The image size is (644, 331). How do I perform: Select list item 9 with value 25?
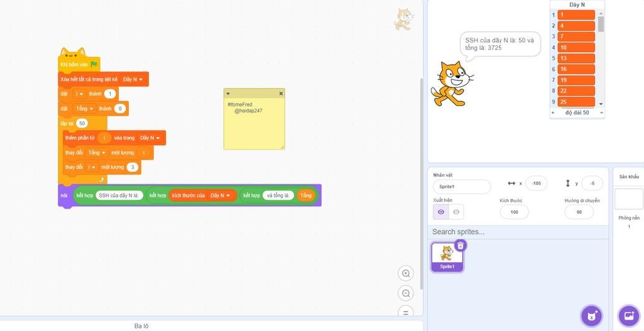(576, 101)
